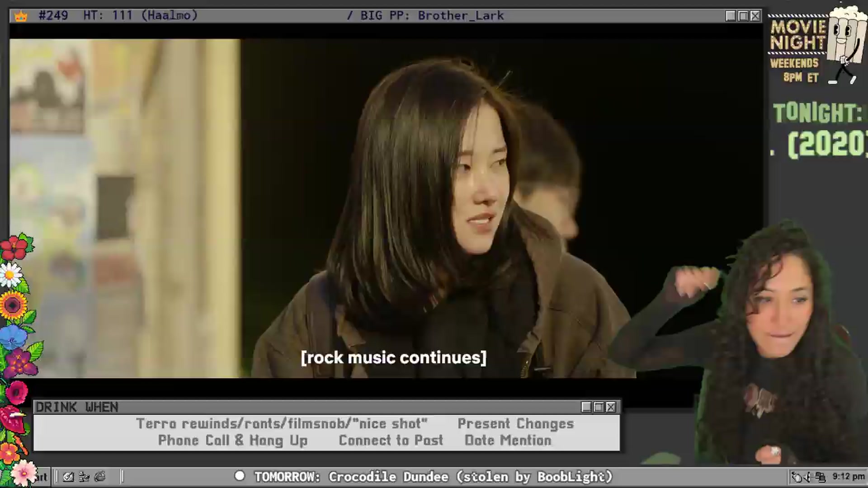
Task: Close the movie player window
Action: coord(755,16)
